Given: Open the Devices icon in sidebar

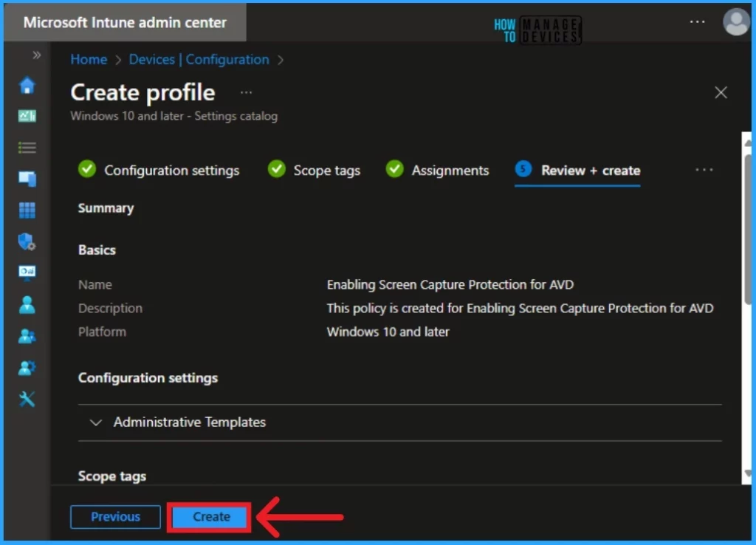Looking at the screenshot, I should [27, 179].
